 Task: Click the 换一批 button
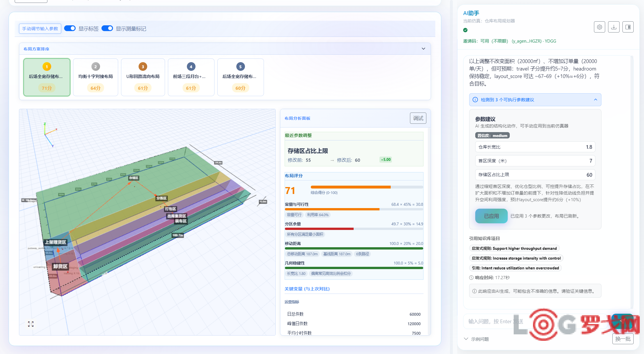623,339
